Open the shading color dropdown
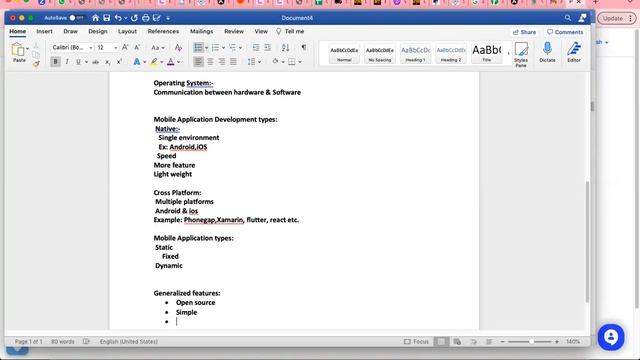Screen dimensions: 640x360 283,62
